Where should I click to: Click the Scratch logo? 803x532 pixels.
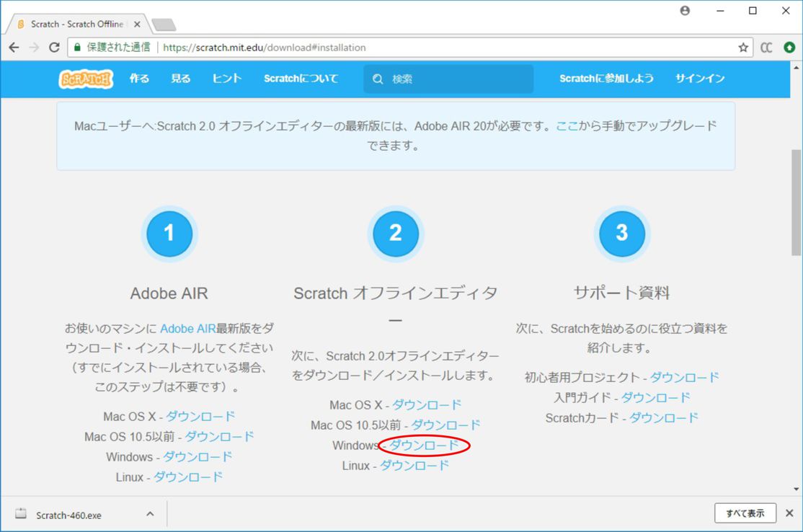point(86,79)
